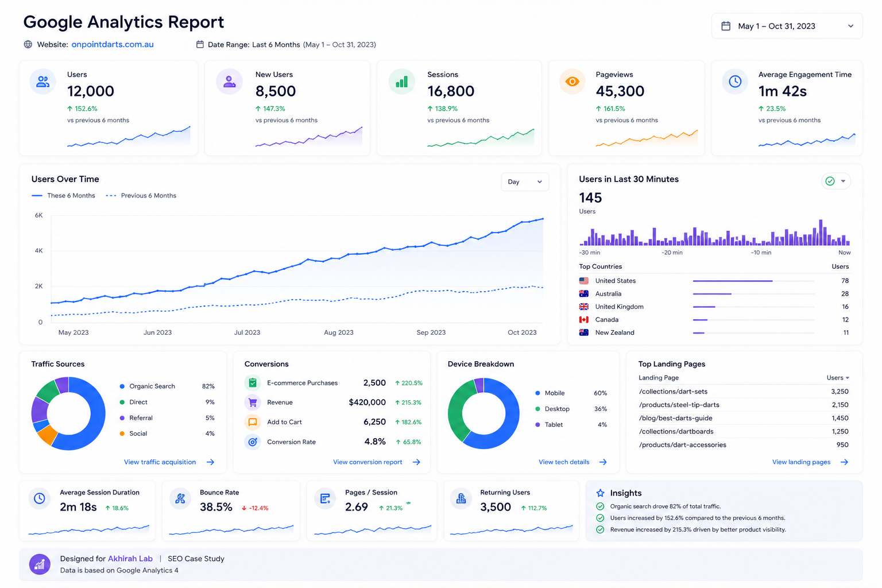This screenshot has height=588, width=882.
Task: Click the 38.5% Bounce Rate value
Action: (x=216, y=507)
